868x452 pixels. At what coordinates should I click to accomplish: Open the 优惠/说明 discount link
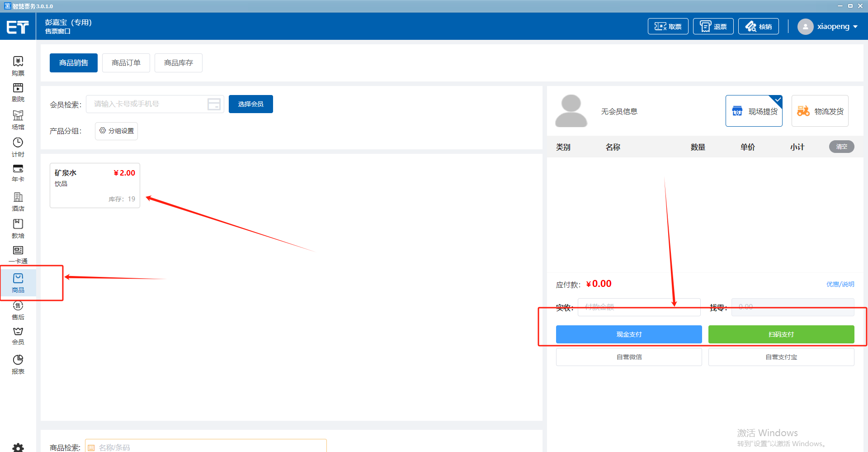[840, 284]
